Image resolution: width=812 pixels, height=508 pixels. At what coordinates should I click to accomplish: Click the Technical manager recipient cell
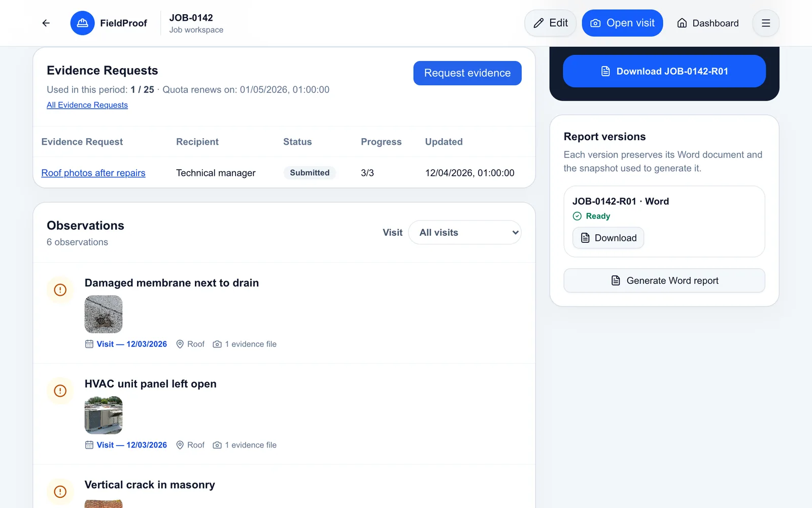coord(216,173)
